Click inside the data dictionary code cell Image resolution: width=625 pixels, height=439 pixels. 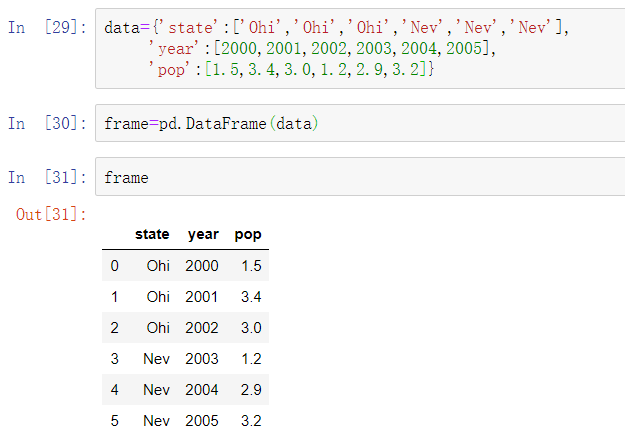(x=360, y=48)
